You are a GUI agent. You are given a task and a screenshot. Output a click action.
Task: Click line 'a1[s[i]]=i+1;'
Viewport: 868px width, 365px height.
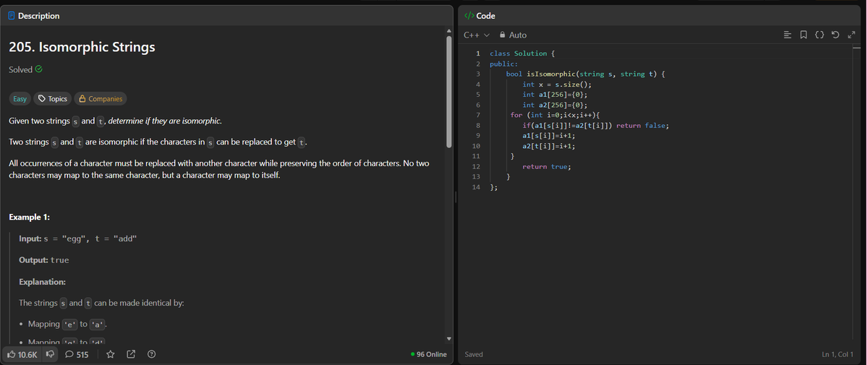(x=548, y=135)
